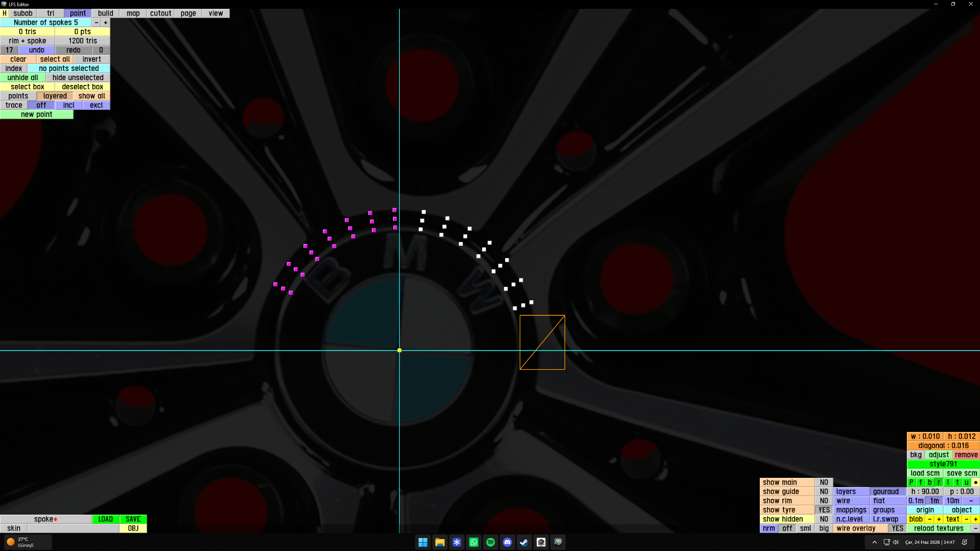Open the build mode tab
The image size is (980, 551).
pyautogui.click(x=106, y=13)
